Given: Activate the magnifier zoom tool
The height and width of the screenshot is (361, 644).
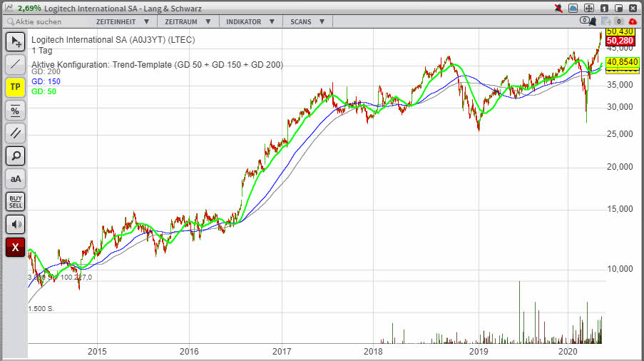Looking at the screenshot, I should 15,156.
